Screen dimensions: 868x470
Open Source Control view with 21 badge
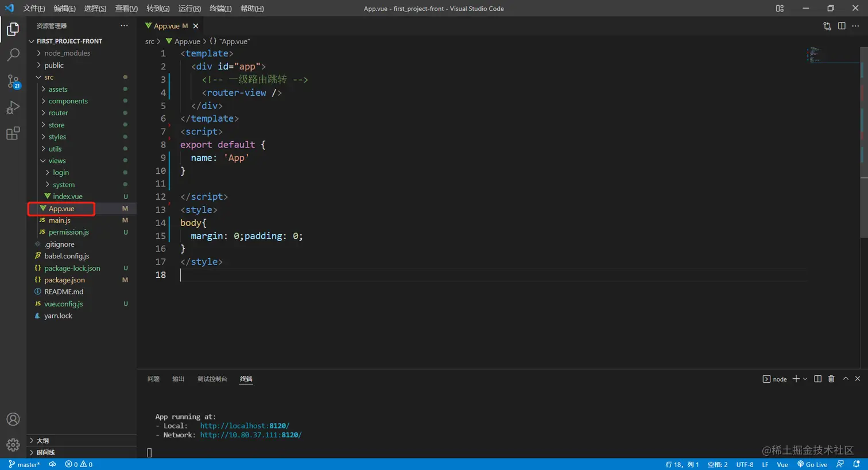pos(13,81)
